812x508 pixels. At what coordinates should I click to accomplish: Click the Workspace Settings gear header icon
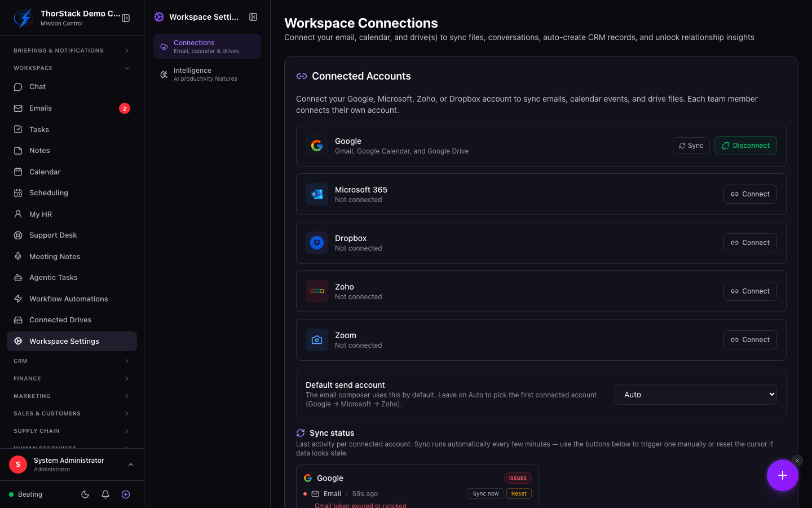[x=159, y=17]
